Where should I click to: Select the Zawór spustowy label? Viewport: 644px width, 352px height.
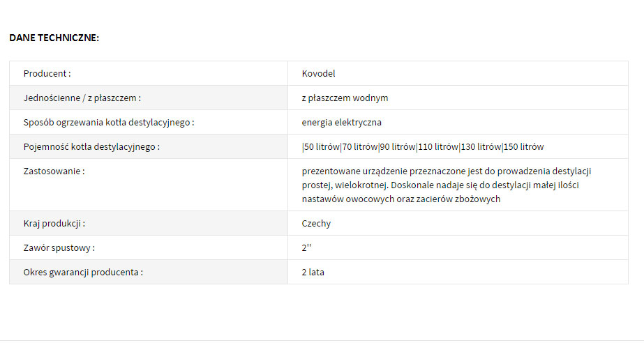click(x=59, y=248)
